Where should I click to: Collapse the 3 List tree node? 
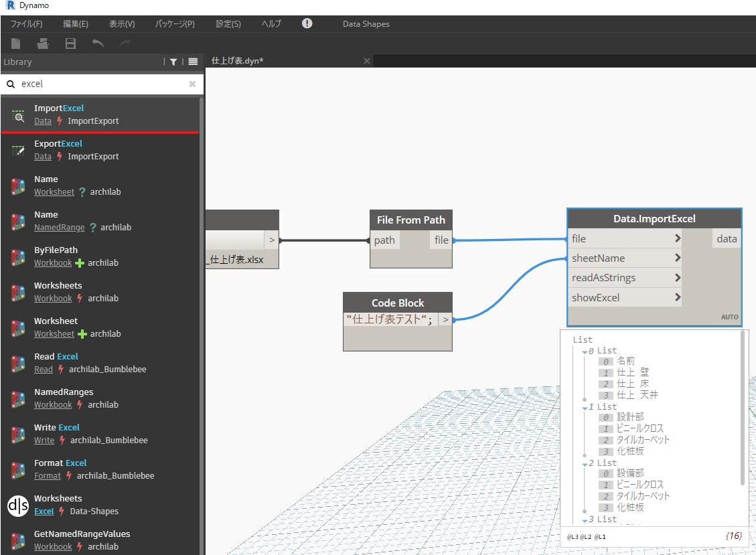click(585, 520)
